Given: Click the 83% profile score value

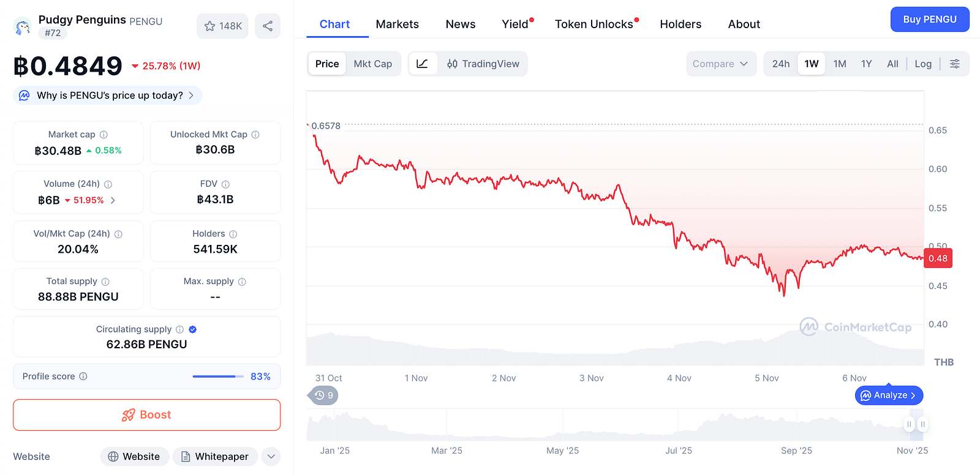Looking at the screenshot, I should [x=260, y=376].
